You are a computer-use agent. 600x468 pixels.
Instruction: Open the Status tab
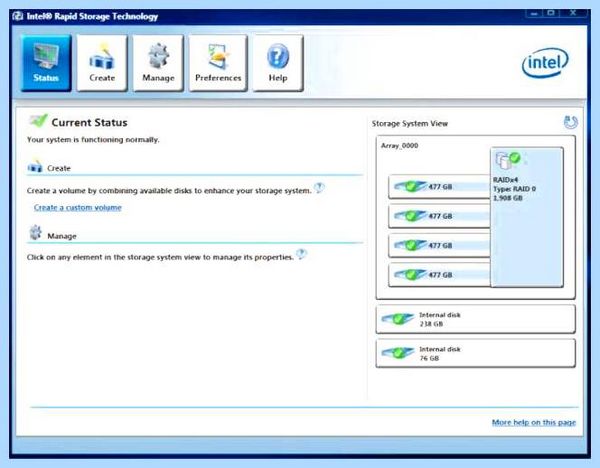46,63
